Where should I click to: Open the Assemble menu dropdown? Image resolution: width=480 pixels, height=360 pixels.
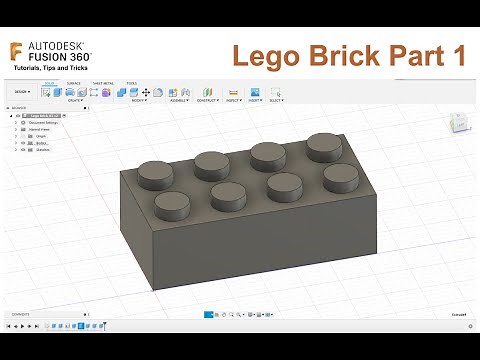click(179, 100)
